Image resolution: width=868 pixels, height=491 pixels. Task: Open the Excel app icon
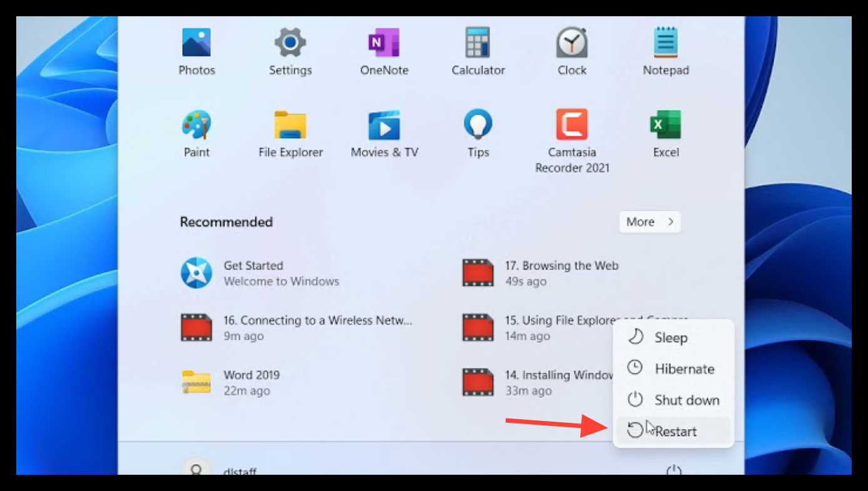[665, 124]
